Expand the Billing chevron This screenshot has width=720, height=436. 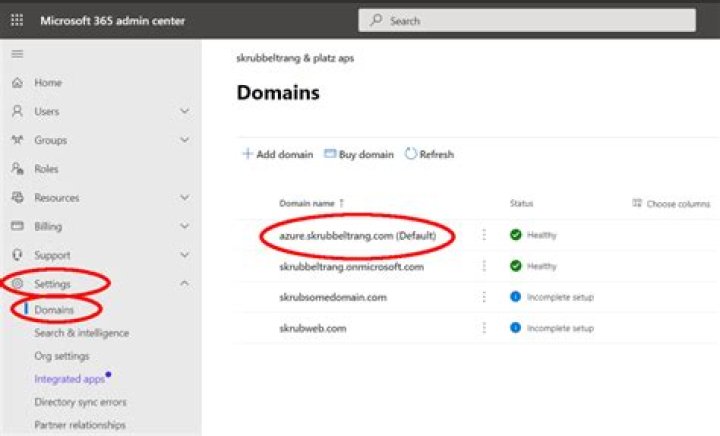[x=185, y=226]
